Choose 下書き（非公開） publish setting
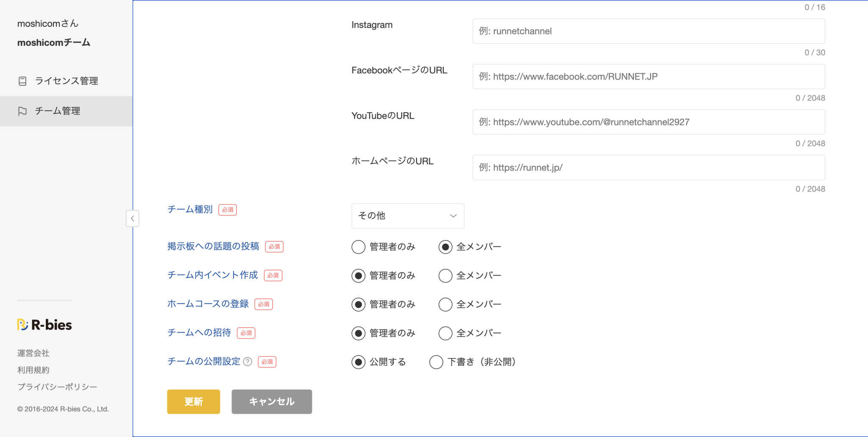868x437 pixels. pos(436,362)
